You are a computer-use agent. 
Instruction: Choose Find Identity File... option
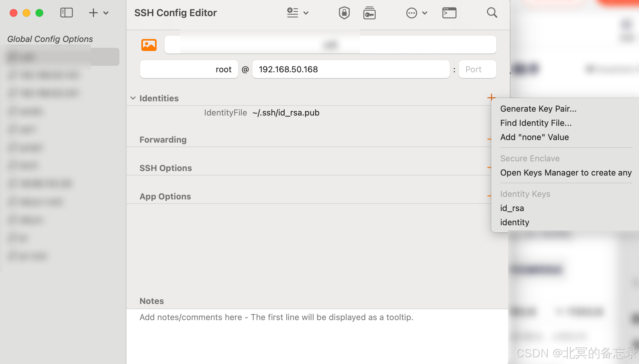click(536, 123)
